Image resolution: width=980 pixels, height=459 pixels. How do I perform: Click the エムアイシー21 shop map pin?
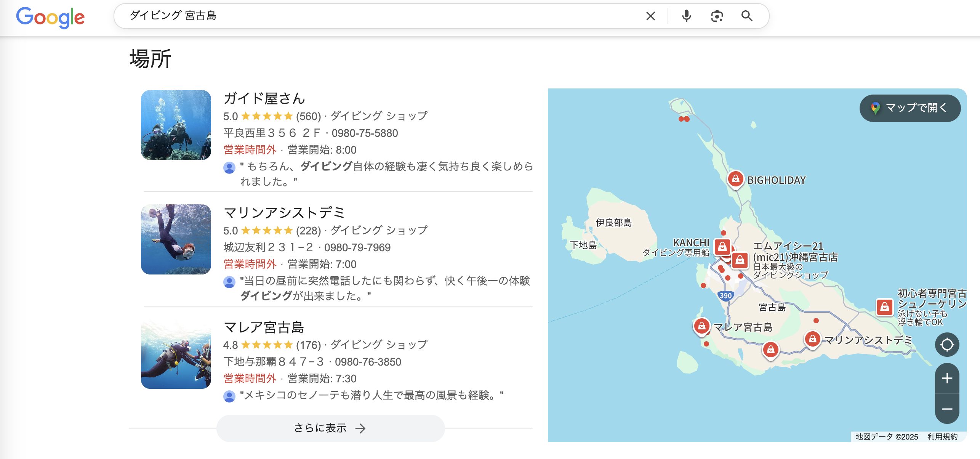coord(740,260)
